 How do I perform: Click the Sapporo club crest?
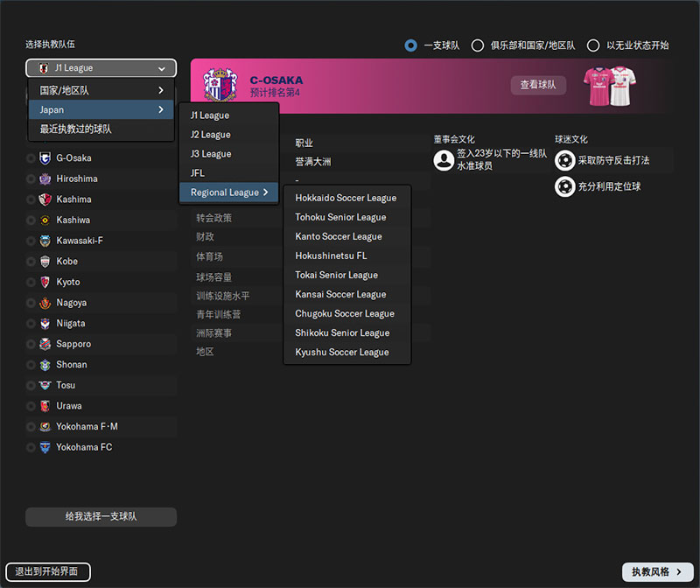45,344
